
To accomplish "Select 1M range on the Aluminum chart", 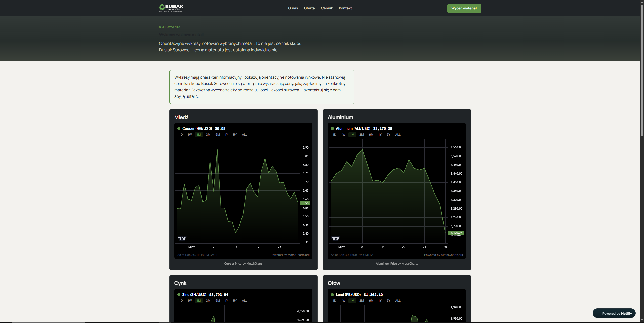I will point(352,135).
